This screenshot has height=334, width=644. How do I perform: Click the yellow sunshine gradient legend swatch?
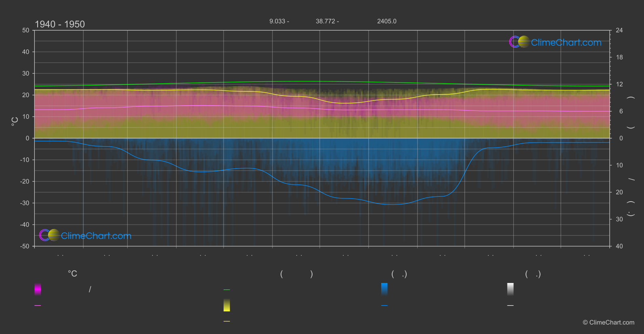tap(227, 305)
